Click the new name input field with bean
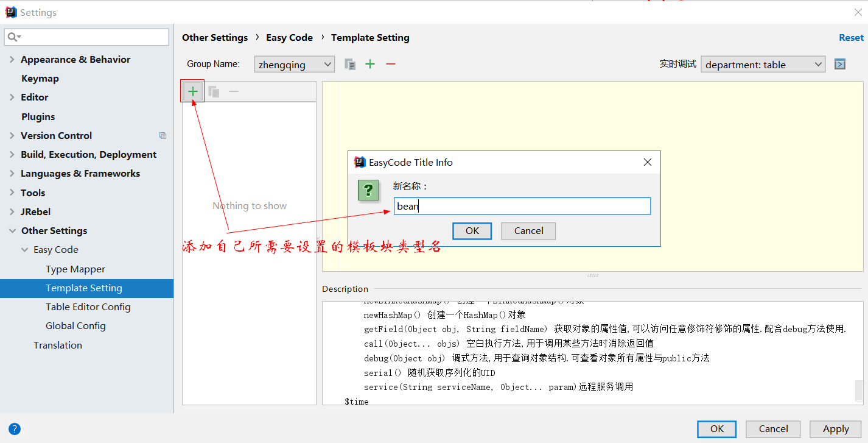The width and height of the screenshot is (868, 443). 522,206
